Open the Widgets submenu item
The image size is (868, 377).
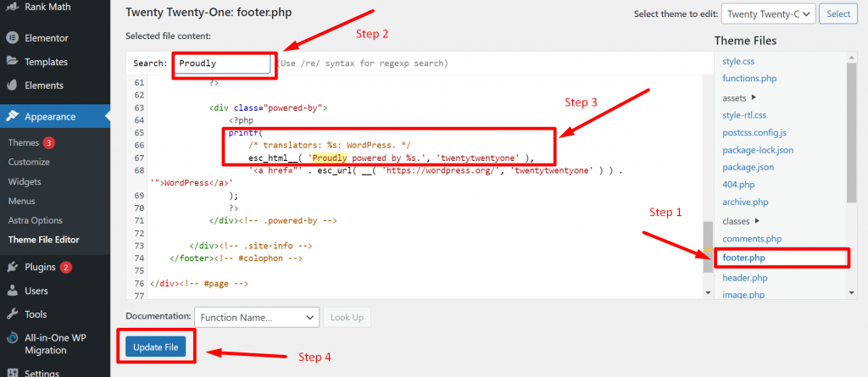coord(25,181)
